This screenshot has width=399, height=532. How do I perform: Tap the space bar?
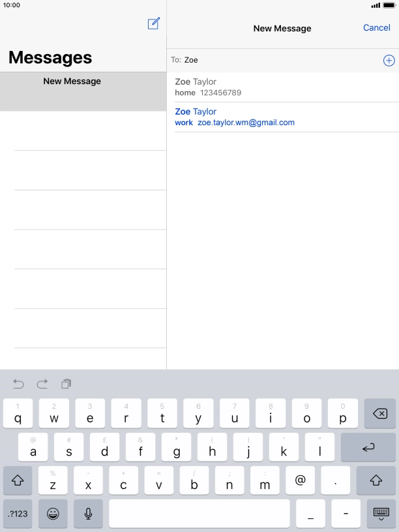[199, 514]
